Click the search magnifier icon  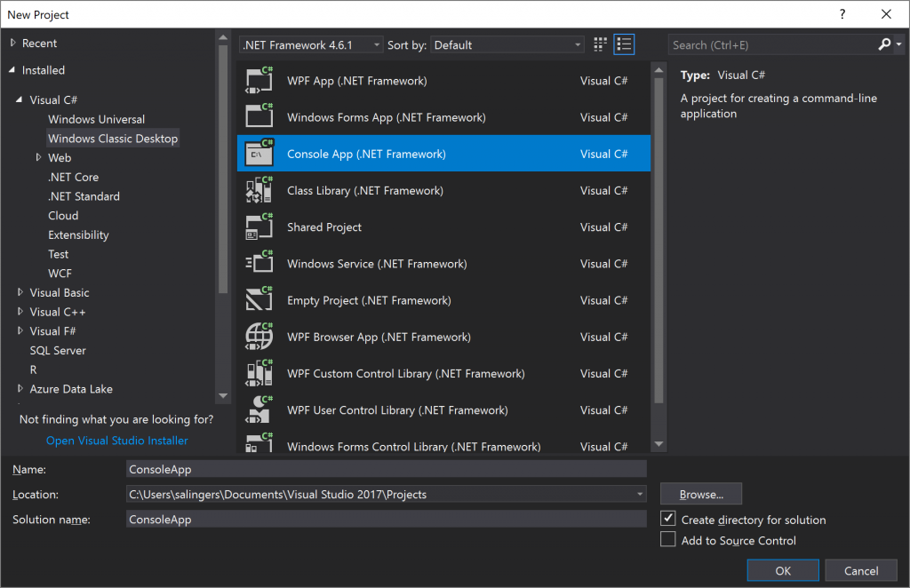884,44
